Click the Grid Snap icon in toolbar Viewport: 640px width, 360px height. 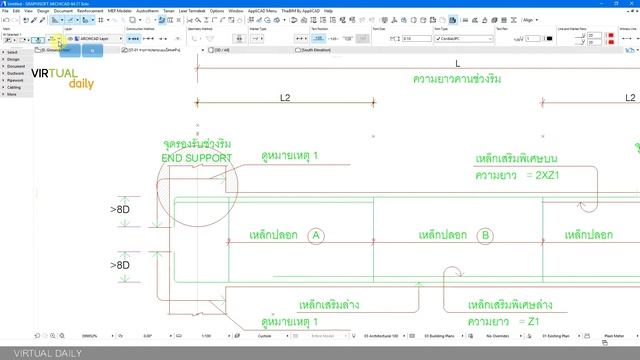[x=100, y=20]
